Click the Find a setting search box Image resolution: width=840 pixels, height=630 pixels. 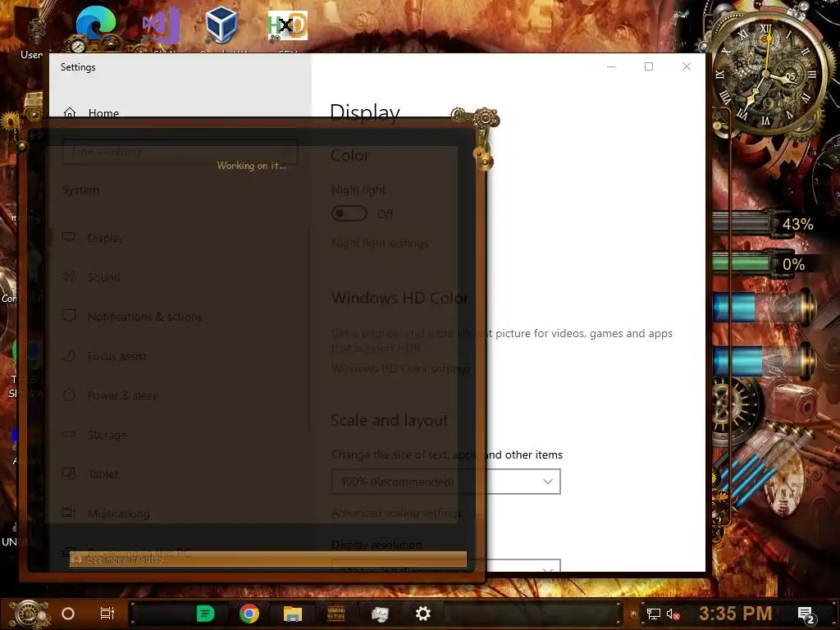click(180, 152)
